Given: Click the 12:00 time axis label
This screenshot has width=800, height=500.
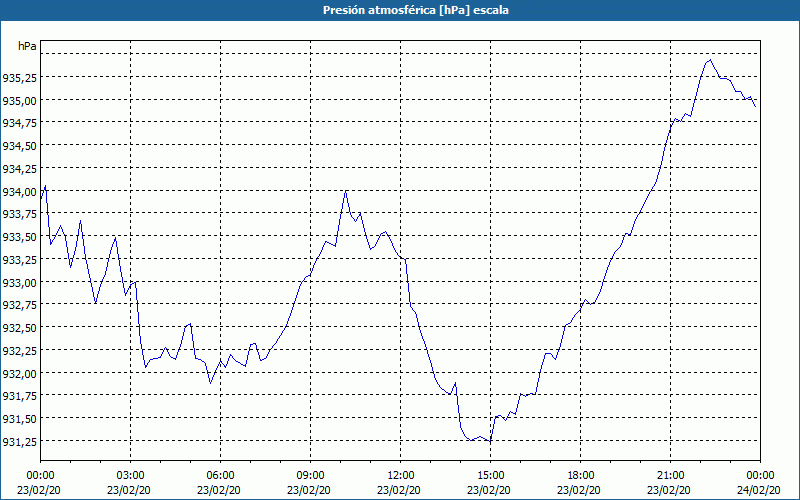Looking at the screenshot, I should [401, 476].
